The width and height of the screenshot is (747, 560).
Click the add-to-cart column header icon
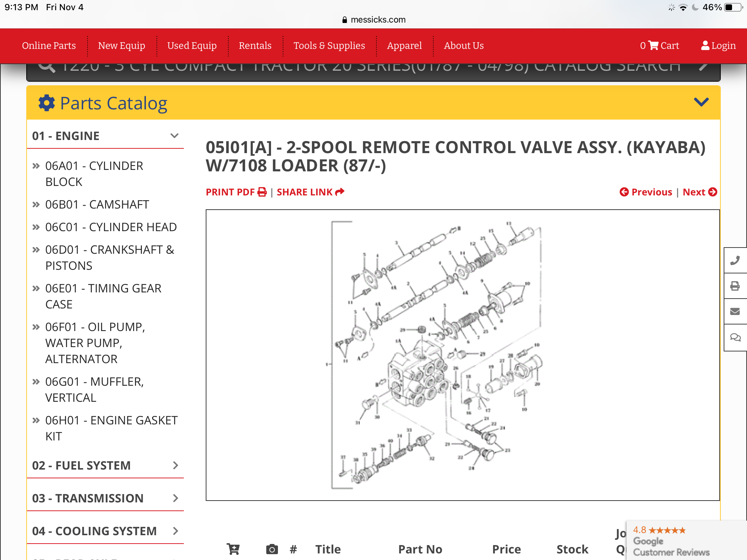[x=233, y=549]
